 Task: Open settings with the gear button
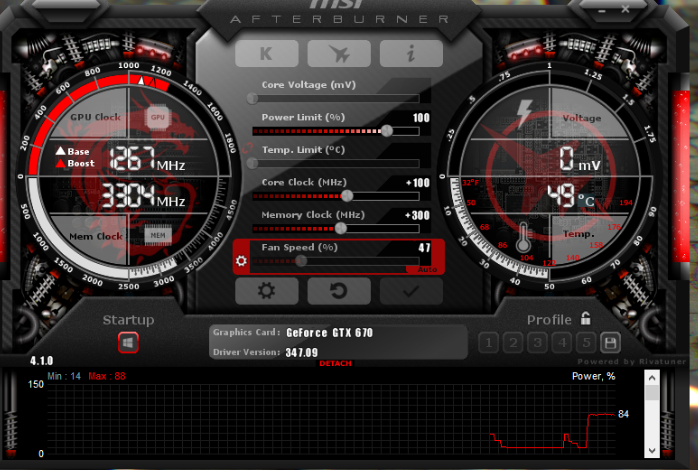click(x=266, y=291)
